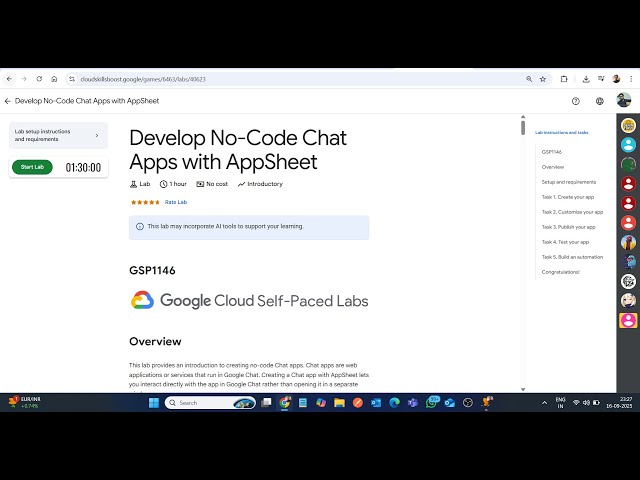Click the yellow avatar at top of sidebar

(628, 125)
